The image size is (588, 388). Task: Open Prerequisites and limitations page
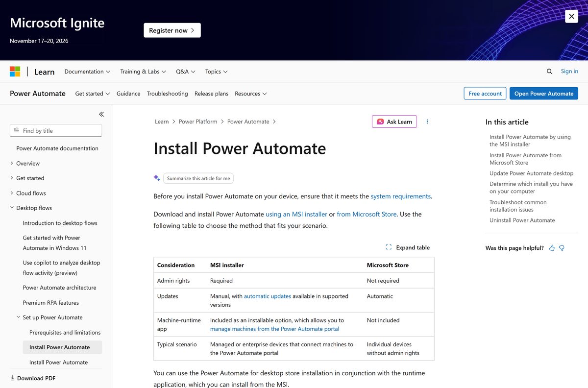[x=65, y=333]
